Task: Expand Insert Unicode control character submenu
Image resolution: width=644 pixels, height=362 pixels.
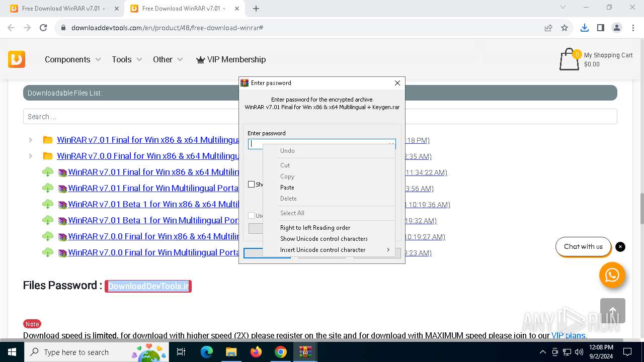Action: click(x=329, y=250)
